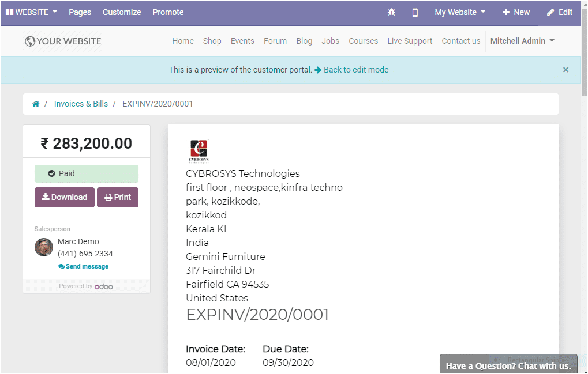Screen dimensions: 588x374
Task: Open the WEBSITE apps dropdown
Action: pyautogui.click(x=32, y=12)
